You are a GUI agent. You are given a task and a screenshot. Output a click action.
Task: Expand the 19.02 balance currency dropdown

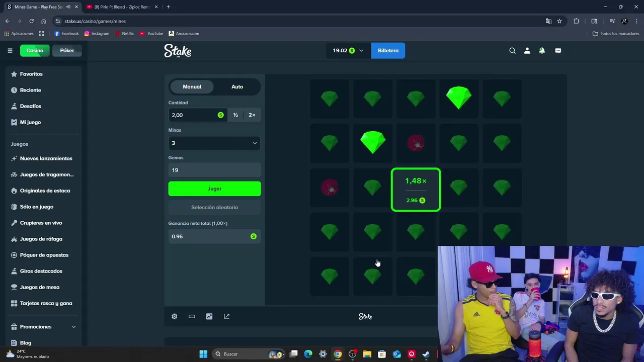point(348,50)
